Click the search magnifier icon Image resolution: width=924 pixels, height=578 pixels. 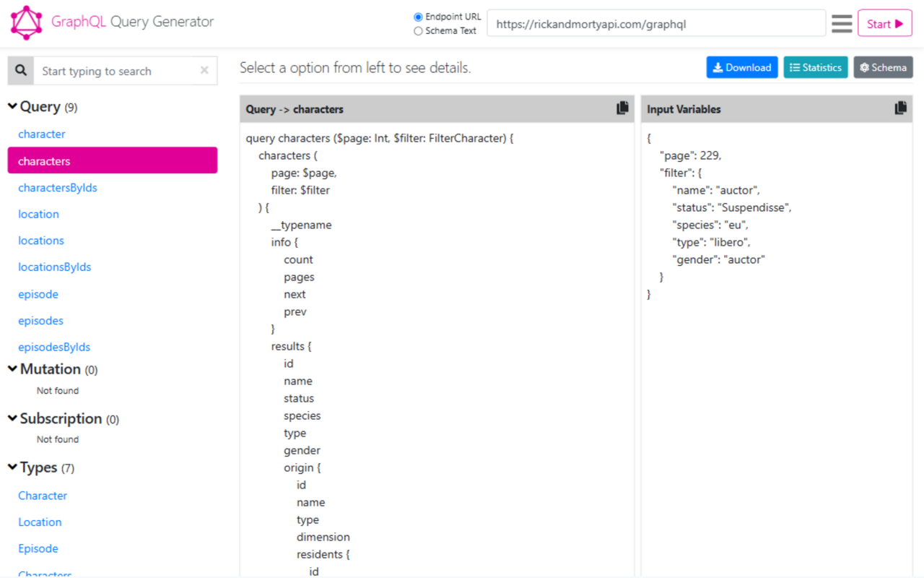point(20,70)
